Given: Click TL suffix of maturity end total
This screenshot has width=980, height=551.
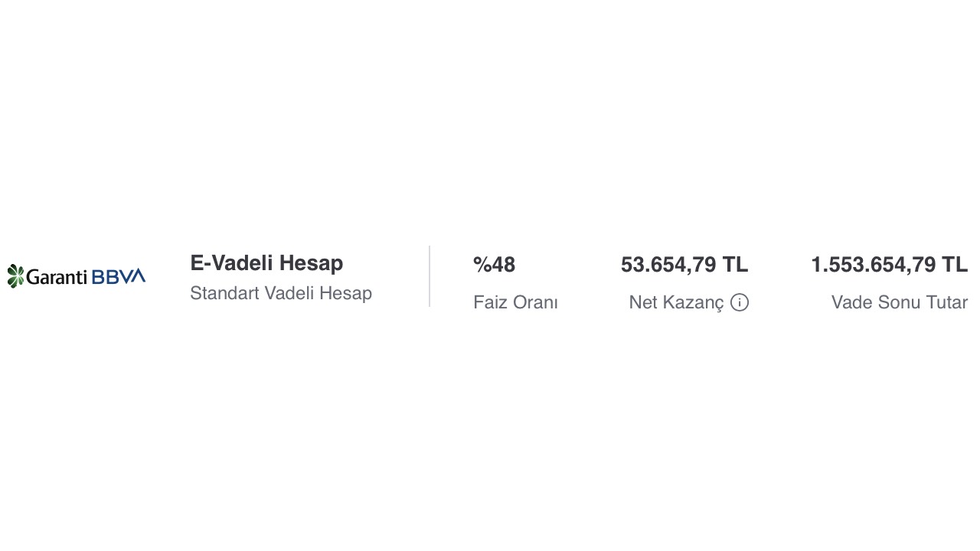Looking at the screenshot, I should [x=955, y=265].
